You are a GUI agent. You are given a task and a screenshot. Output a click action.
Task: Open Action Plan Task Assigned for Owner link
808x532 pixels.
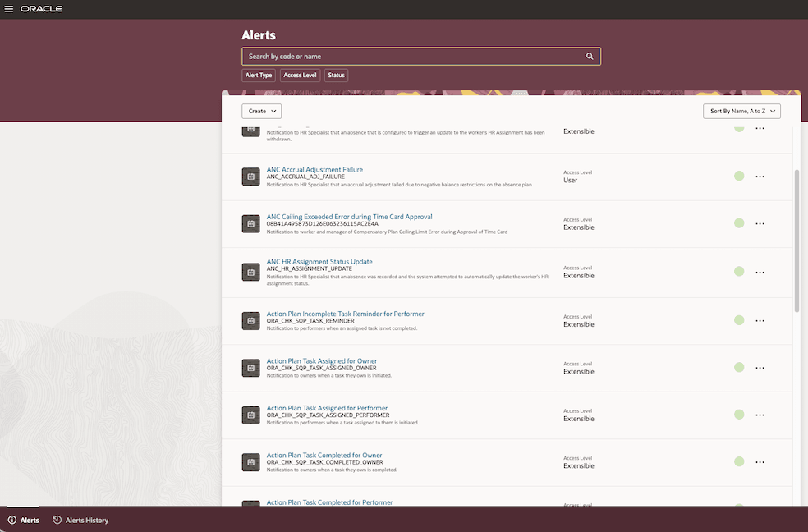coord(322,361)
